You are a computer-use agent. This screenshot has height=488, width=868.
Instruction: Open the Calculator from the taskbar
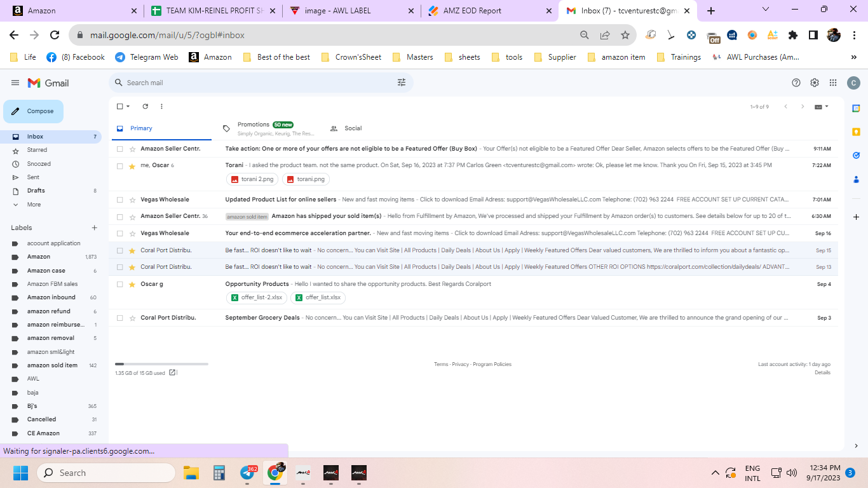(219, 473)
